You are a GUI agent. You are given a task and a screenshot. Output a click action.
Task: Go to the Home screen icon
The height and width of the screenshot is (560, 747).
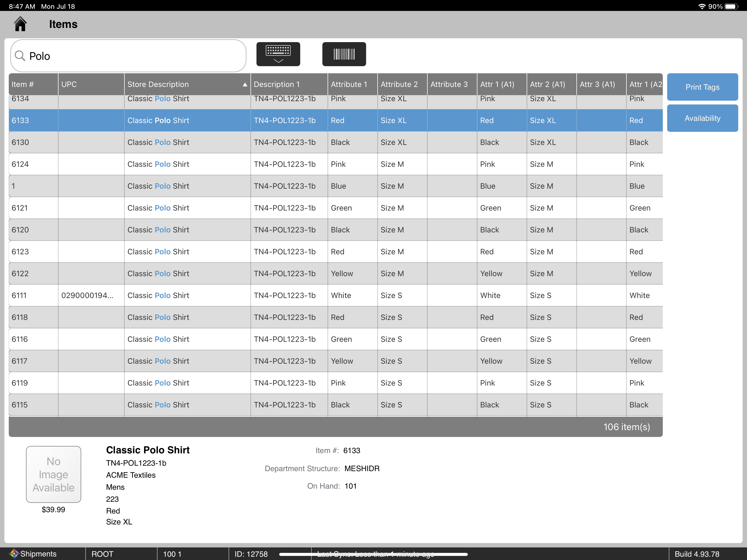(x=20, y=24)
